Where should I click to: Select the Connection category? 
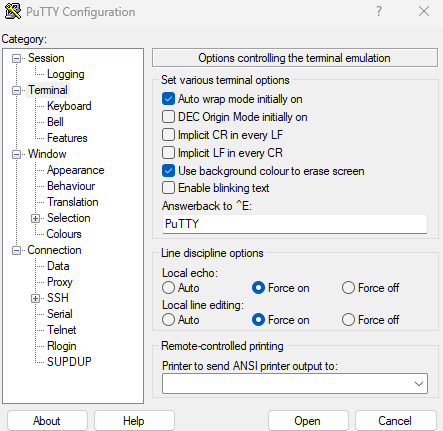click(x=54, y=250)
